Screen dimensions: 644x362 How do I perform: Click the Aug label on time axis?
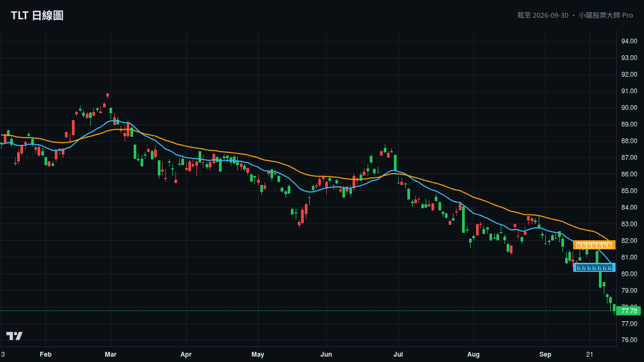coord(473,354)
